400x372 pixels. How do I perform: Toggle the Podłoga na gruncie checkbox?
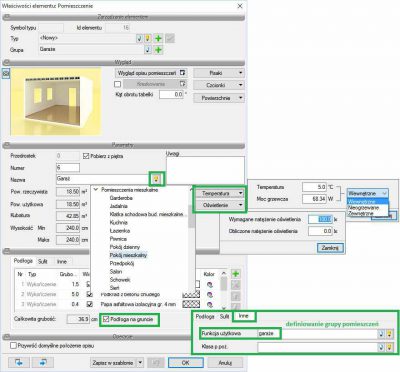pos(106,319)
